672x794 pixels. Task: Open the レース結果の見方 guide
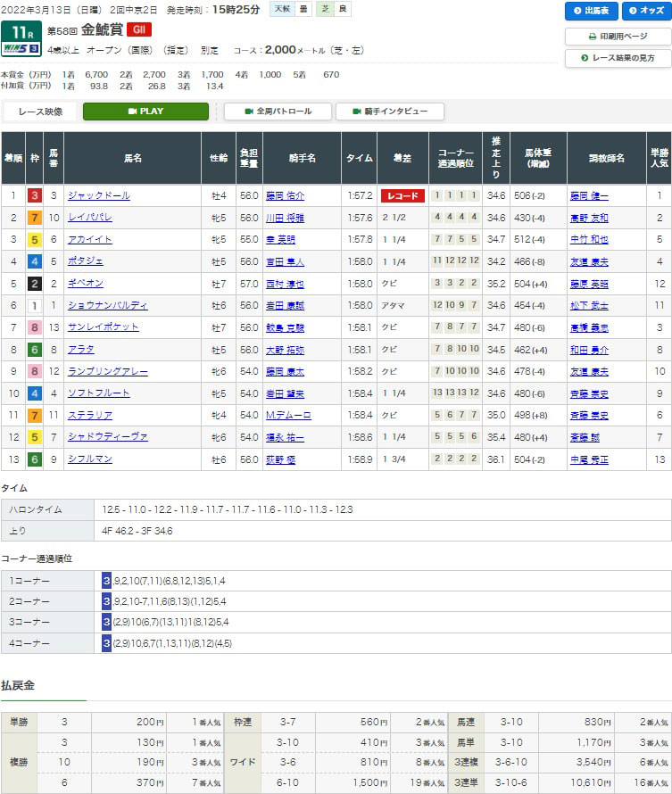click(x=618, y=58)
